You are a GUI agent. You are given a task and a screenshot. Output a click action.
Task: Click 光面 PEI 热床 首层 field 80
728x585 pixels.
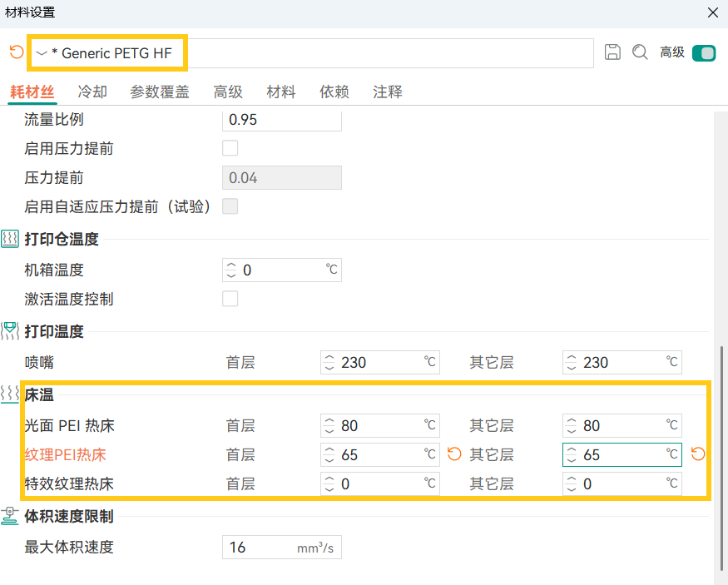(x=379, y=425)
